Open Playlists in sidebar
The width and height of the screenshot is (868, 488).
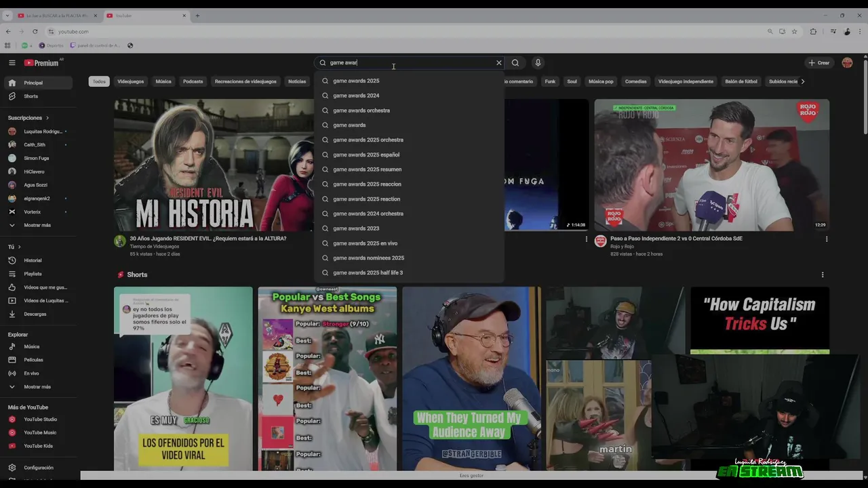[x=37, y=274]
